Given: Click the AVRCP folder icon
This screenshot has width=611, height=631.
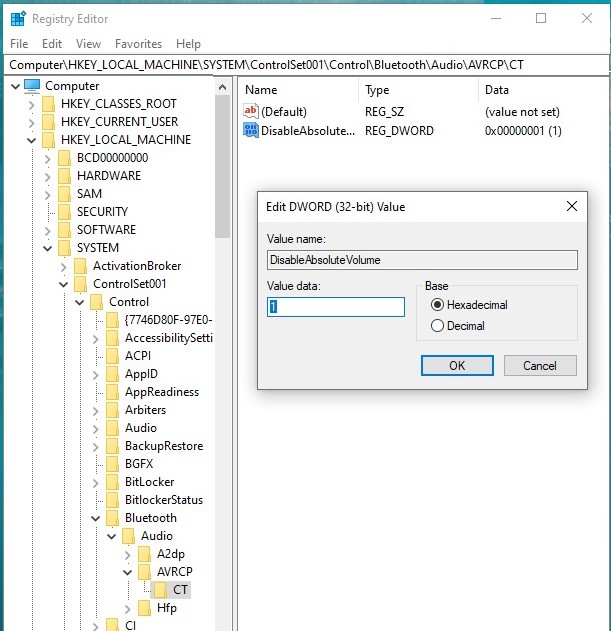Looking at the screenshot, I should point(144,572).
